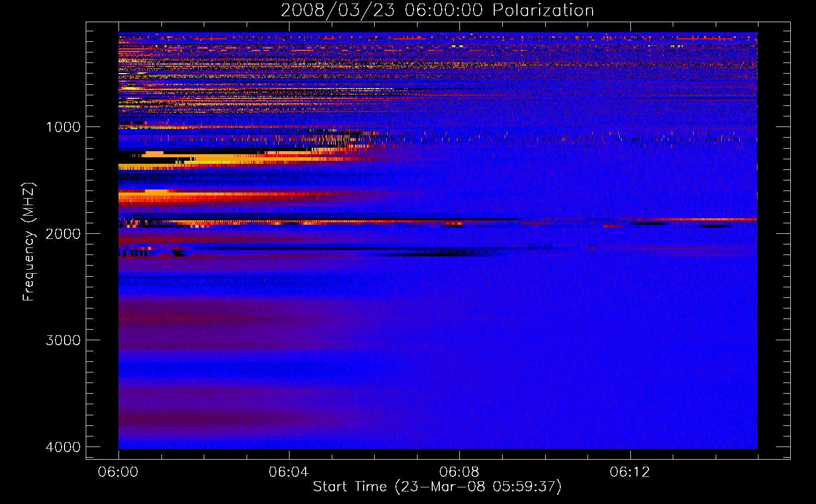Click the 1000 frequency tick label
This screenshot has height=504, width=816.
coord(63,127)
